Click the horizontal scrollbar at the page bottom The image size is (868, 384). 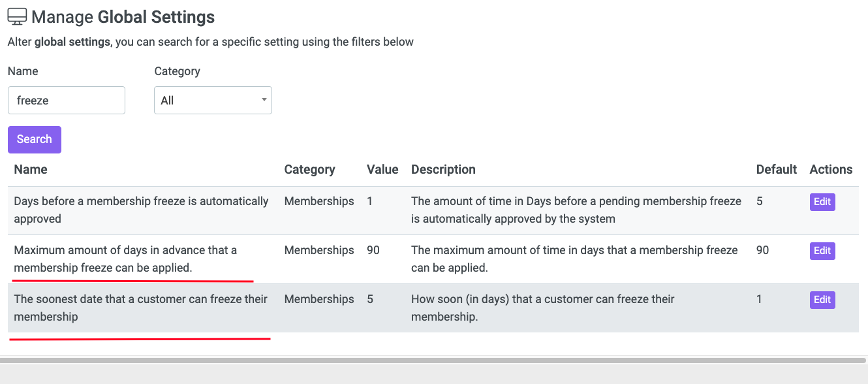[433, 360]
